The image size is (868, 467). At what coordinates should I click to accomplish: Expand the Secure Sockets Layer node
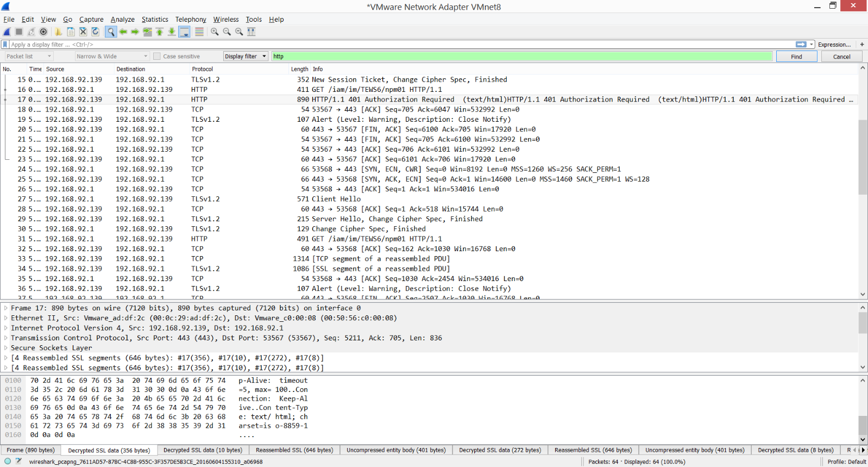[x=6, y=348]
